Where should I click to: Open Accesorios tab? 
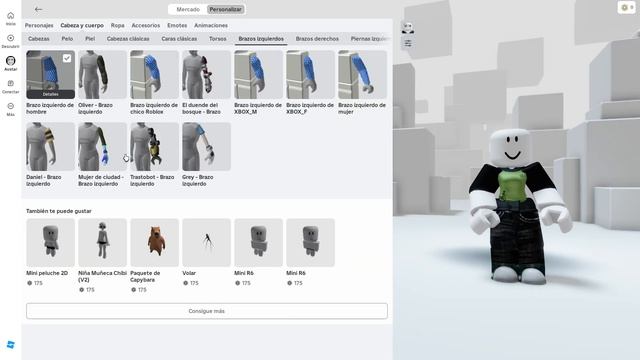(146, 25)
